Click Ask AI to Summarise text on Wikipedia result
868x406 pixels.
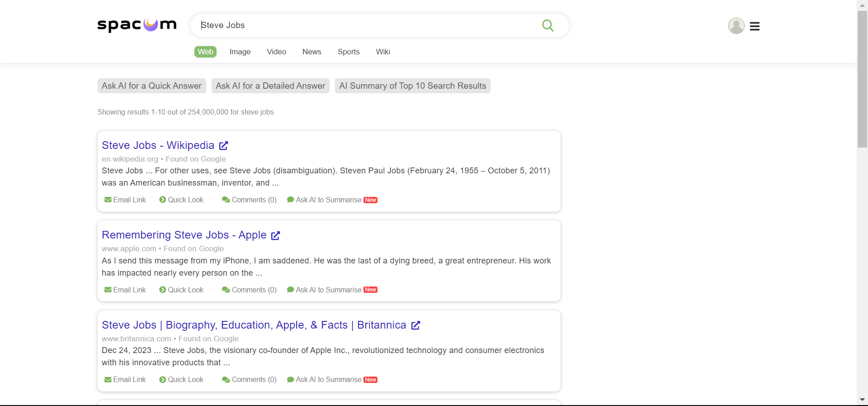[x=329, y=200]
